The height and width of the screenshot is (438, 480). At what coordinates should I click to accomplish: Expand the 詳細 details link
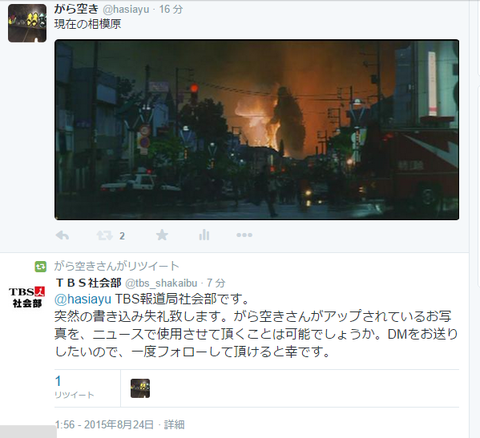click(x=174, y=425)
